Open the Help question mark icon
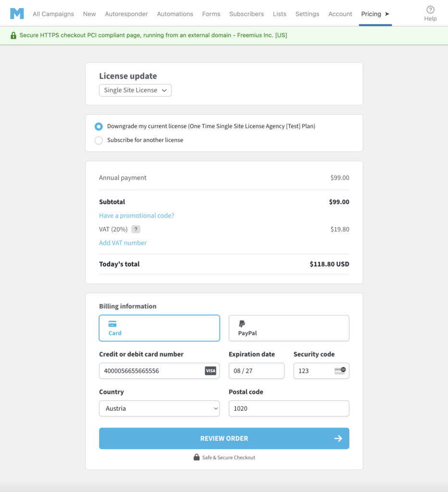Viewport: 448px width, 492px height. 430,10
